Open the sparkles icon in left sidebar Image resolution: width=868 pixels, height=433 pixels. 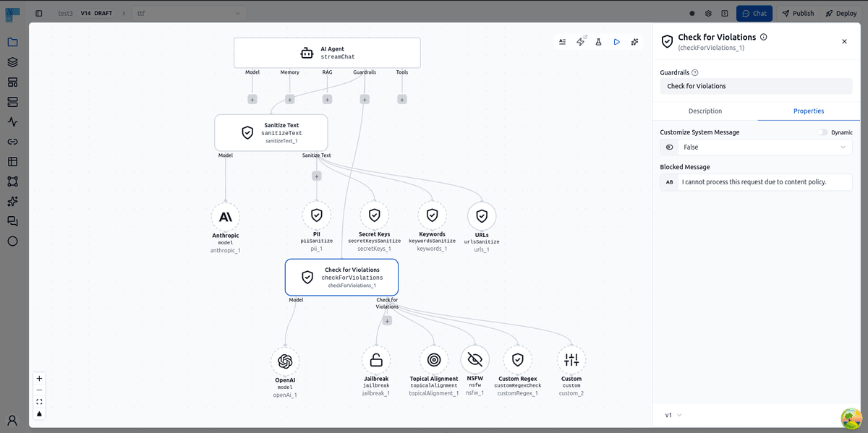click(12, 202)
